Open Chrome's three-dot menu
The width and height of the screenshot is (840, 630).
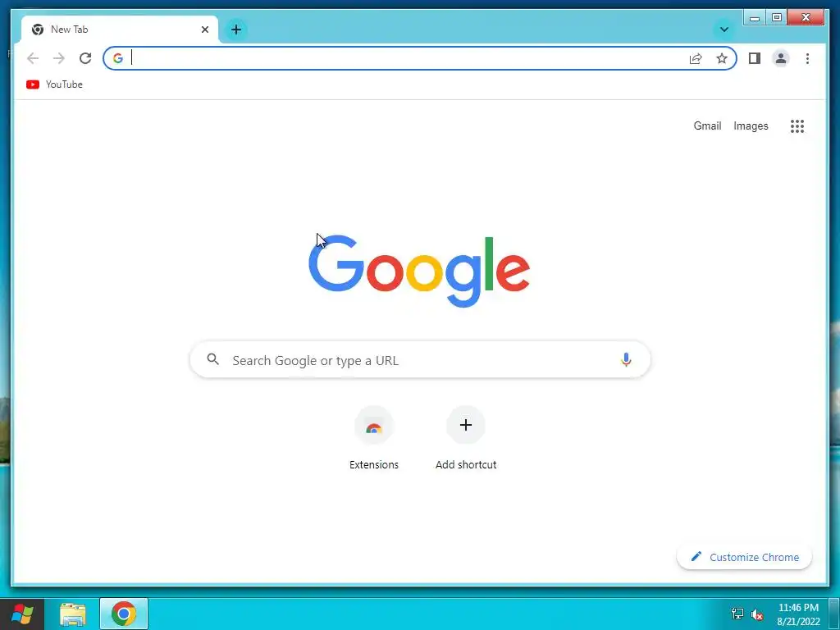(807, 58)
